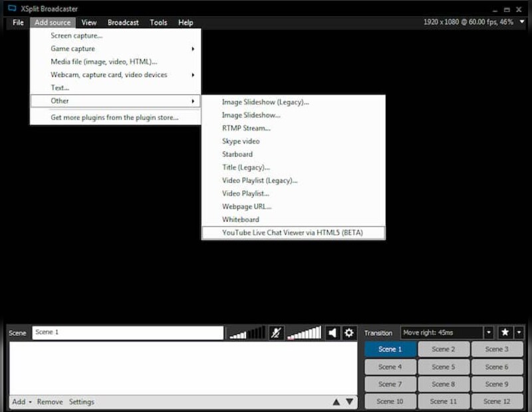Switch to Scene 11
The image size is (532, 412).
pyautogui.click(x=444, y=401)
